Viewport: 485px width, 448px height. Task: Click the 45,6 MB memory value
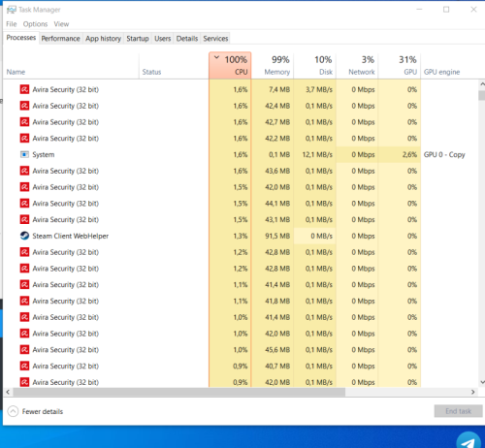[277, 350]
